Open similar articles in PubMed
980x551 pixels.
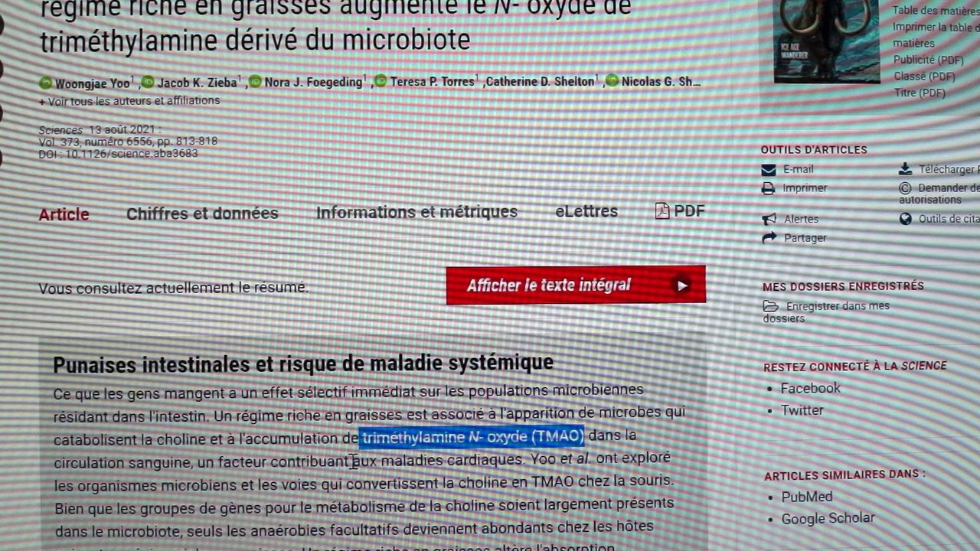click(806, 497)
